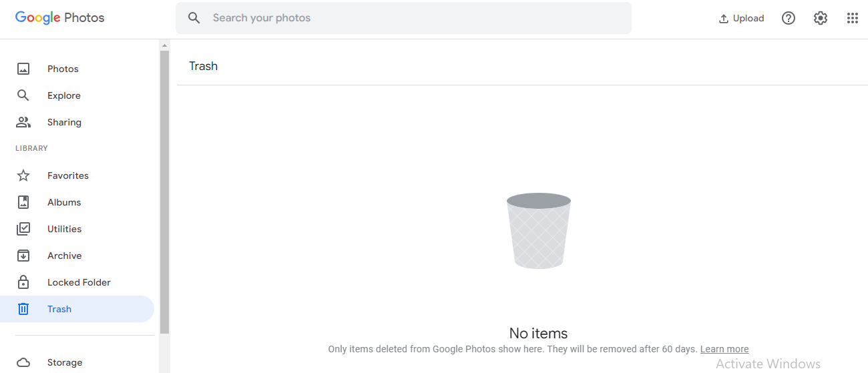Go to the Archive section label
Viewport: 868px width, 373px height.
[64, 256]
